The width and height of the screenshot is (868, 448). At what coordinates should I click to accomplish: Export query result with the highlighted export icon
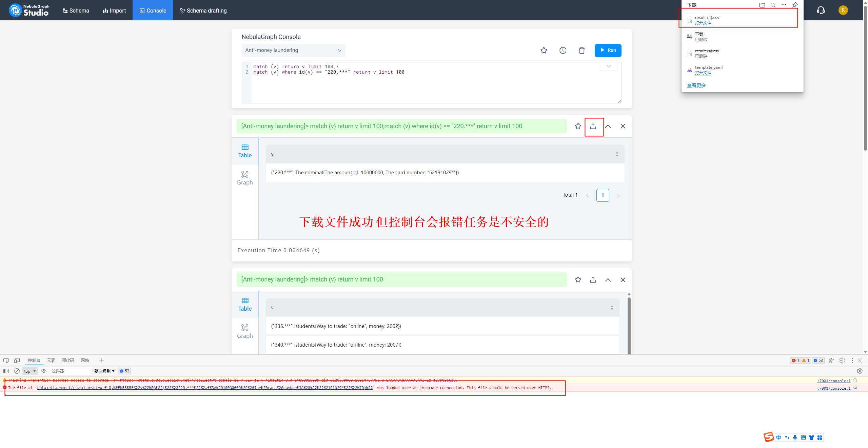(x=593, y=126)
